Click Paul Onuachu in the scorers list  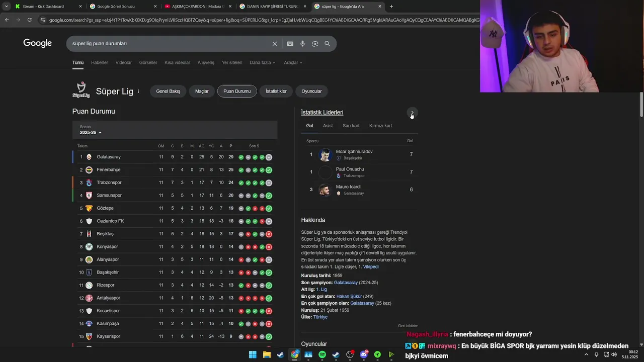click(x=350, y=169)
